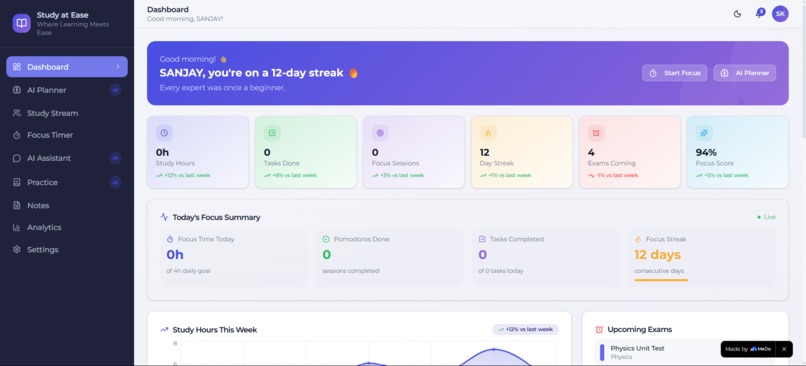Click the Focus Sessions circle icon
The image size is (806, 366).
(380, 133)
